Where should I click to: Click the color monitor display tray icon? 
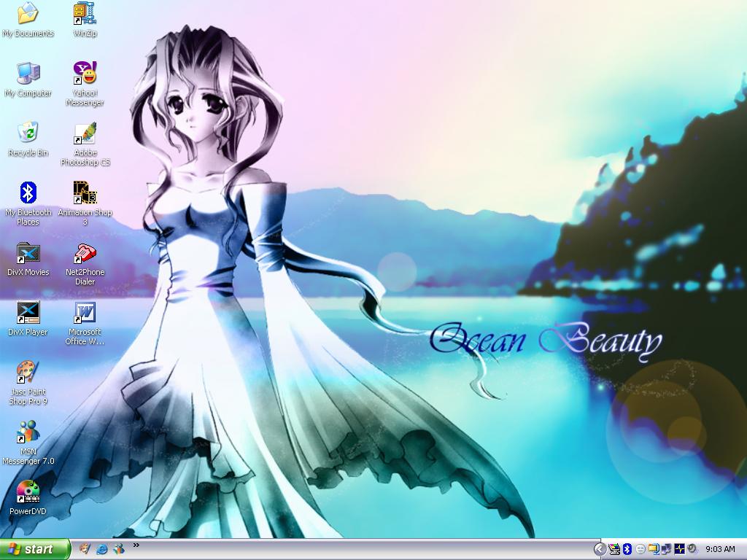pos(614,549)
